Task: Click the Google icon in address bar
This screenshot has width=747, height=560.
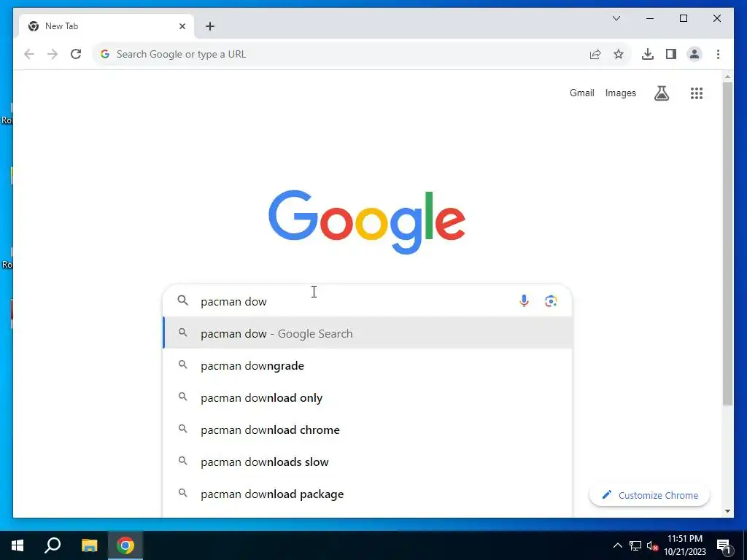Action: coord(105,54)
